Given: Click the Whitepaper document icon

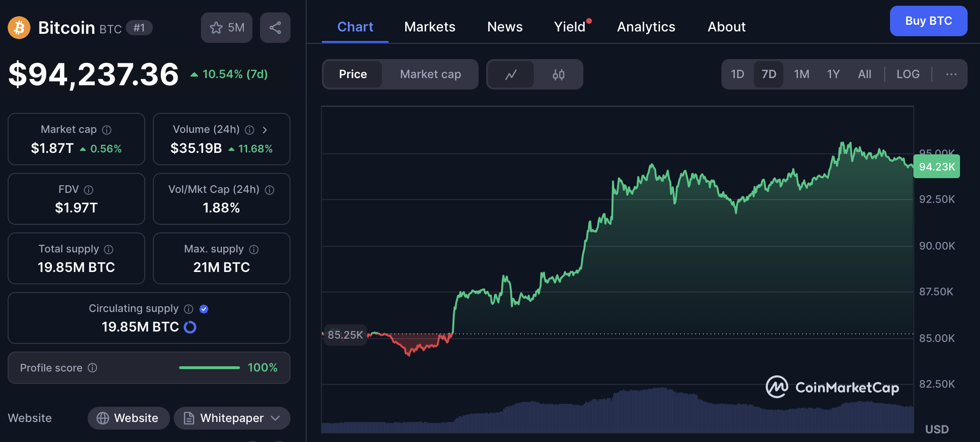Looking at the screenshot, I should coord(189,418).
